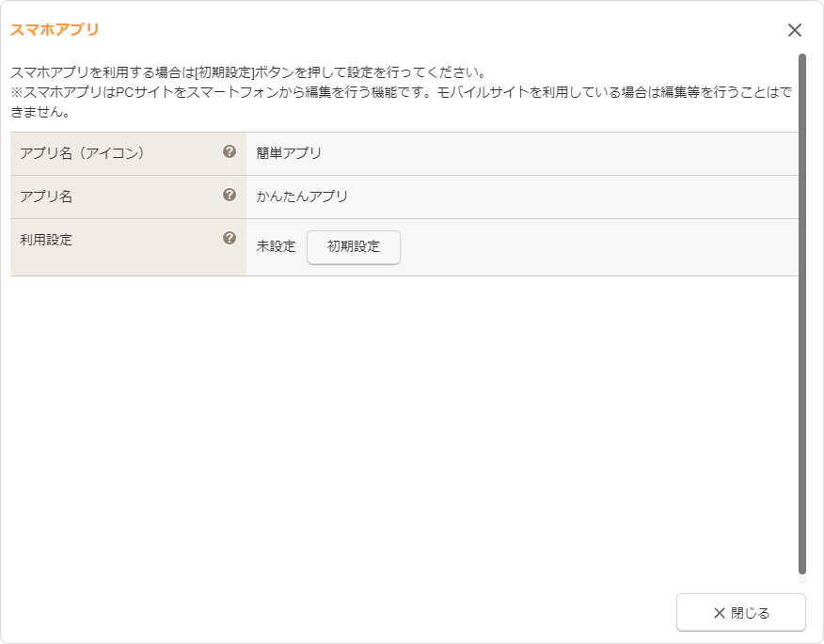Select the 利用設定 label cell
This screenshot has height=644, width=824.
click(x=128, y=247)
